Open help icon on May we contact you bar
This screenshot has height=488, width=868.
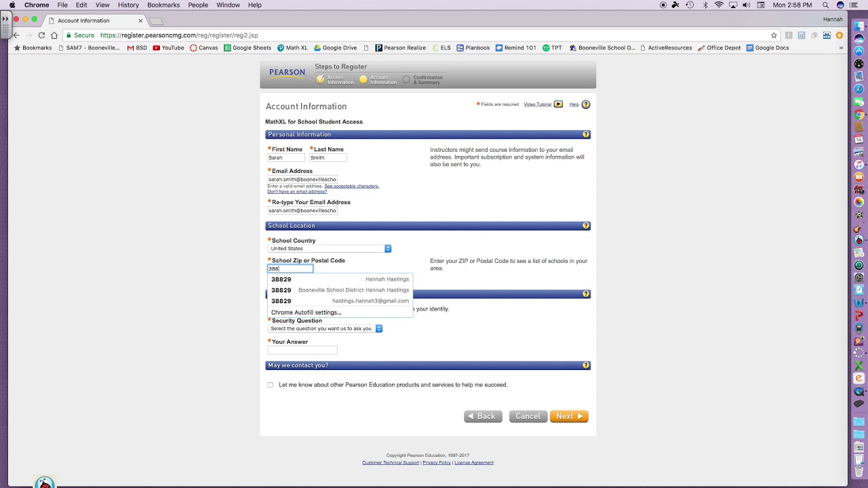[586, 365]
